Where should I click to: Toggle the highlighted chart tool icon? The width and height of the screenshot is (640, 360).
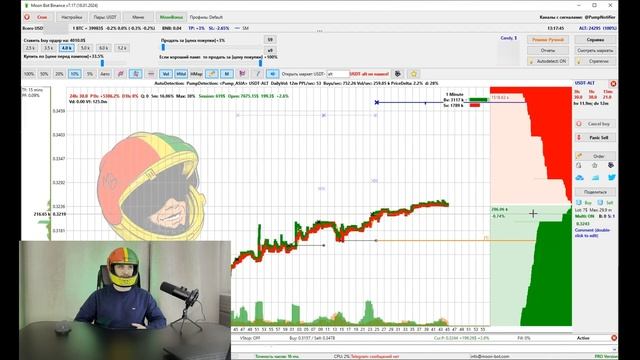pyautogui.click(x=136, y=74)
